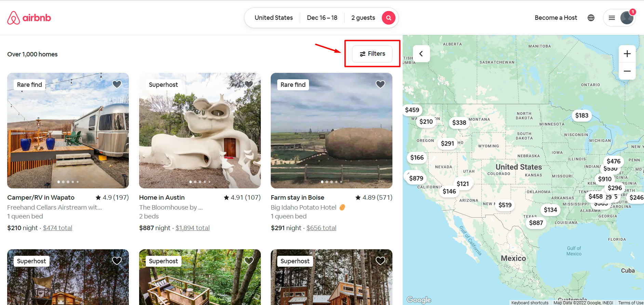The width and height of the screenshot is (644, 305).
Task: Click Camper/RV in Wapato title
Action: tap(41, 198)
